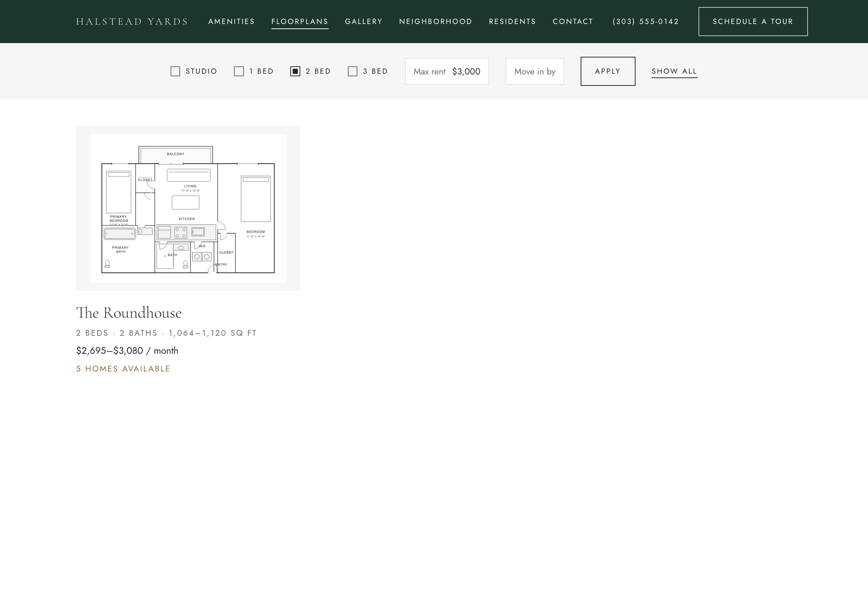Call the (303) 555-0142 phone link
Viewport: 868px width, 597px height.
(645, 21)
